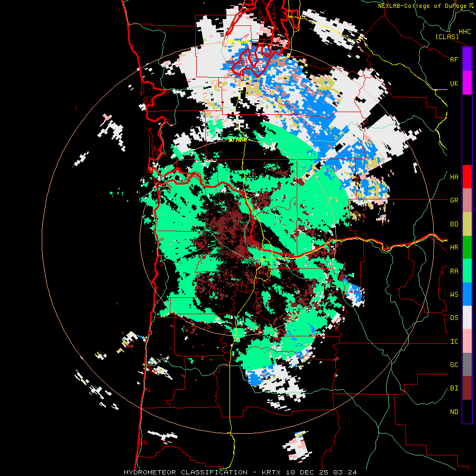This screenshot has width=476, height=476.
Task: Click the 'DS' legend label
Action: click(x=454, y=318)
